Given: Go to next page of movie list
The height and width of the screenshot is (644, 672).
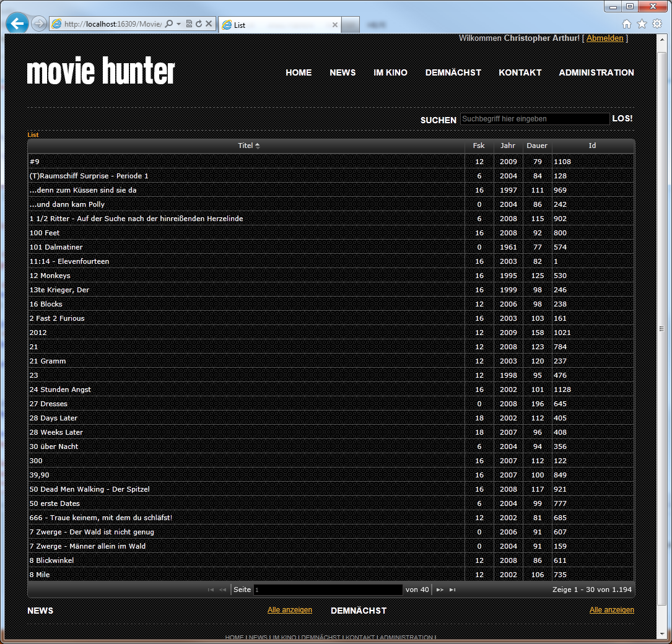Looking at the screenshot, I should [440, 590].
